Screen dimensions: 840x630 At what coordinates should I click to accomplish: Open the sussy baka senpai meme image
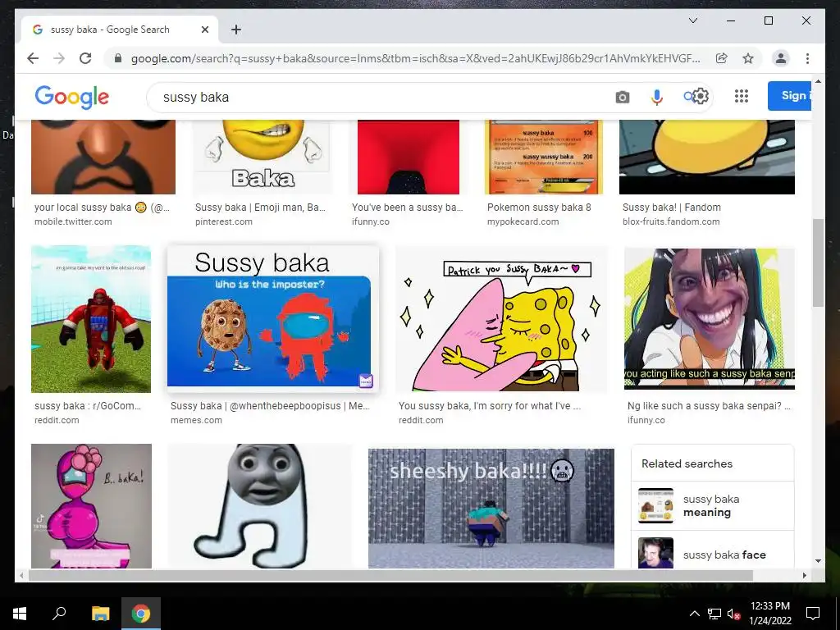710,319
